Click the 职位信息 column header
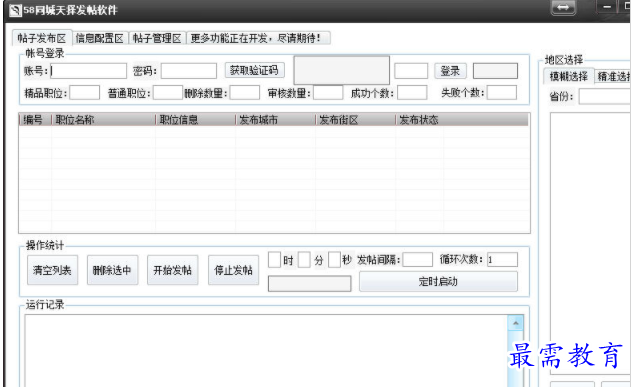Image resolution: width=631 pixels, height=387 pixels. coord(195,120)
